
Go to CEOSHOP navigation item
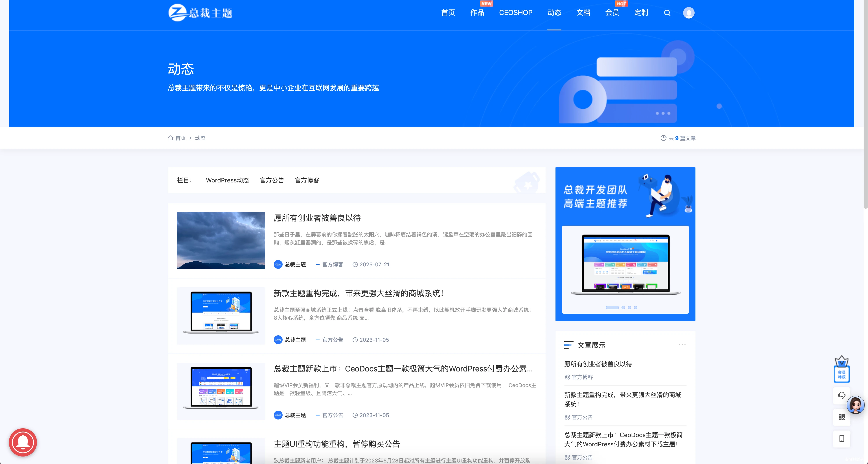click(516, 13)
